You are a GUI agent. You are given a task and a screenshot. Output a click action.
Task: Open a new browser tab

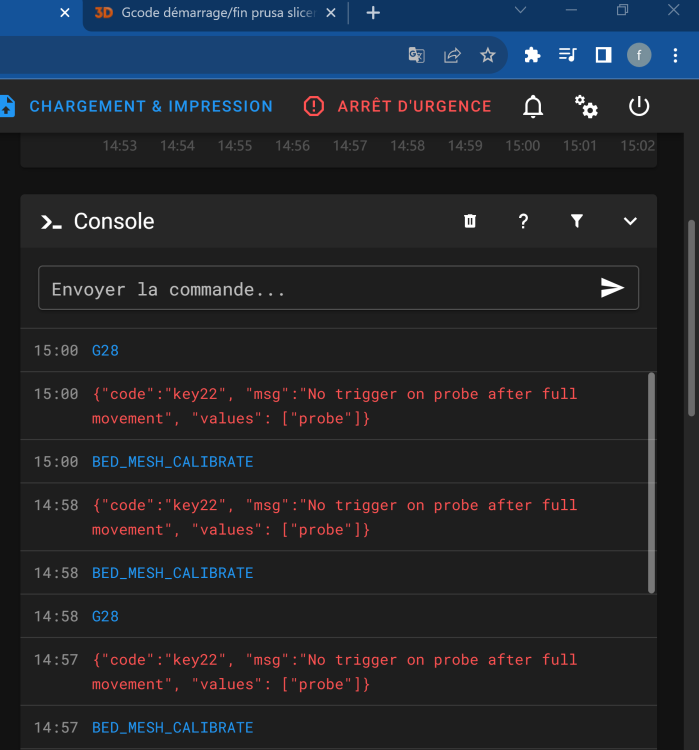point(373,13)
